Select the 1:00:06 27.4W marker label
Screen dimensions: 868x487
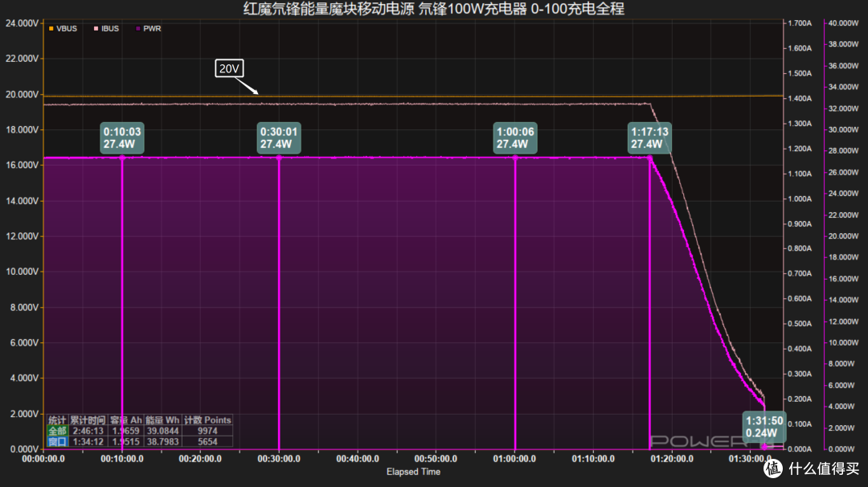click(515, 137)
